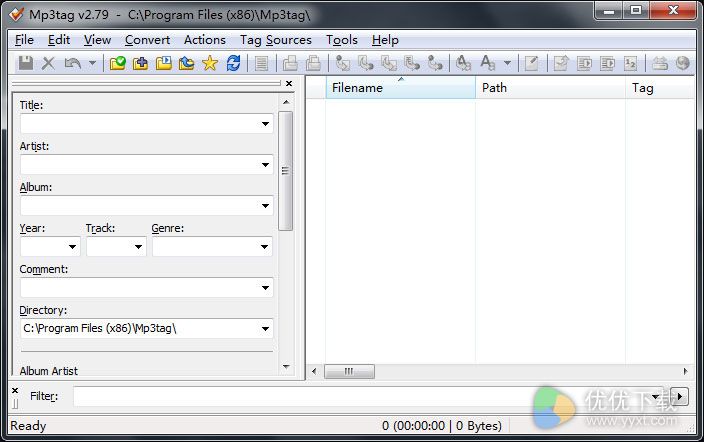704x442 pixels.
Task: Click the Load playlist folder icon
Action: tap(164, 63)
